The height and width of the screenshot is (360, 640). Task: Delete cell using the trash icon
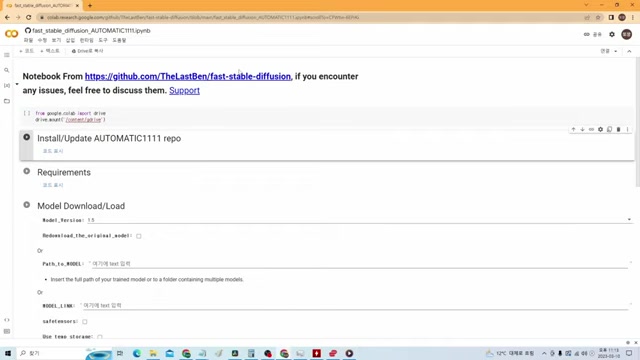point(618,129)
